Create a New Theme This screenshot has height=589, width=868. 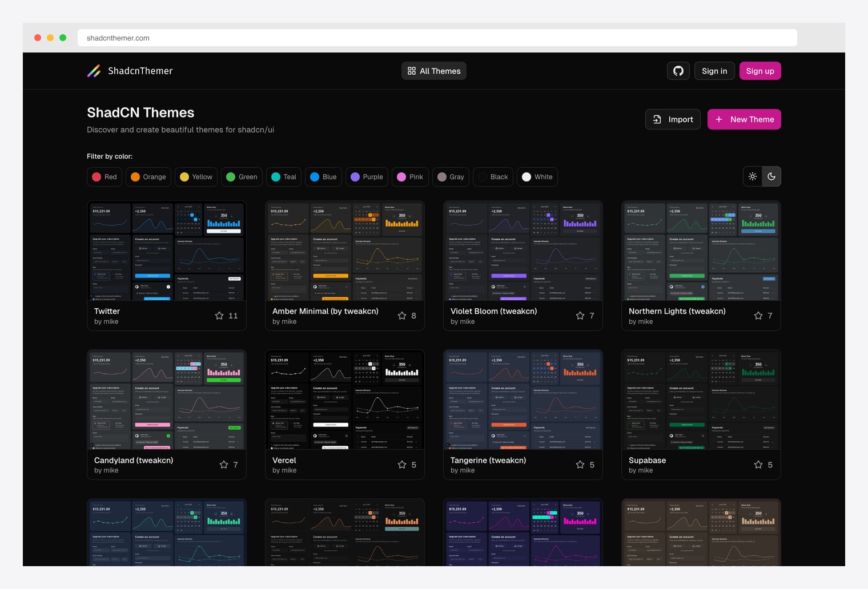coord(744,119)
